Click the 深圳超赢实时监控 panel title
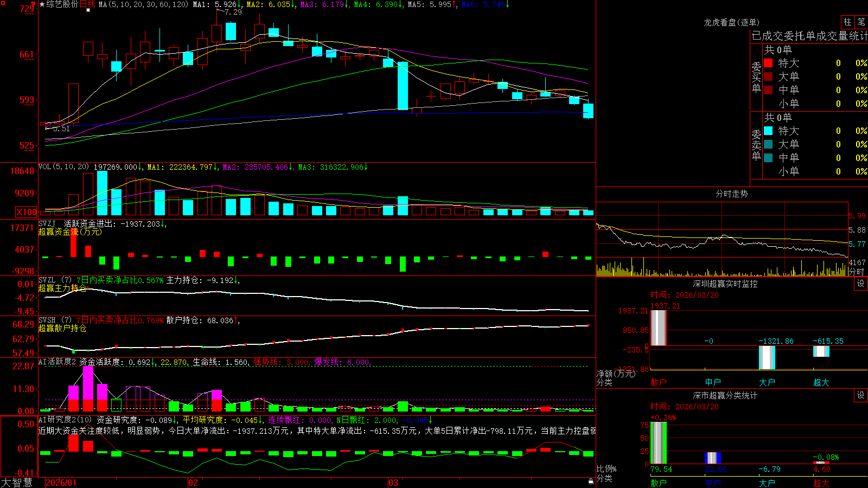 pyautogui.click(x=725, y=284)
